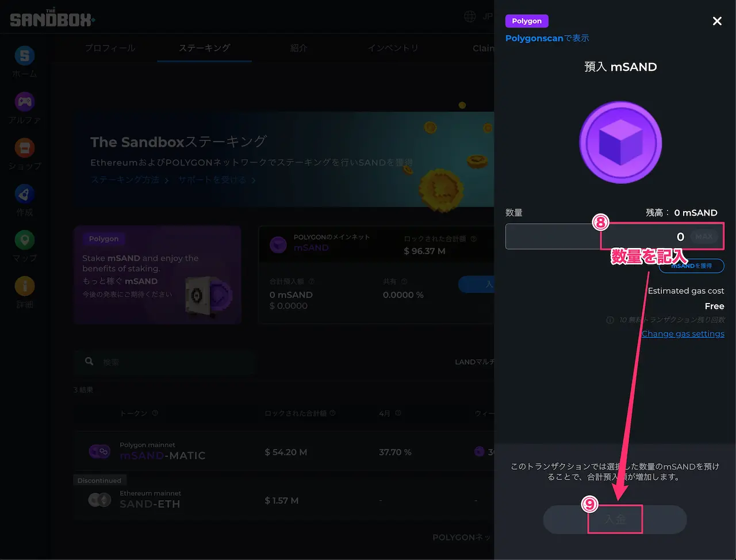Open the Shop icon in sidebar
This screenshot has width=736, height=560.
tap(24, 148)
